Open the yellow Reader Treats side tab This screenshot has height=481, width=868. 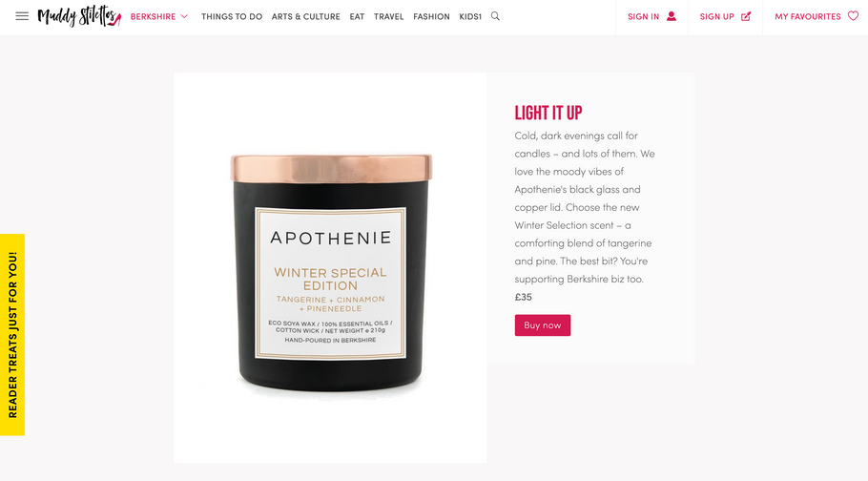click(12, 335)
